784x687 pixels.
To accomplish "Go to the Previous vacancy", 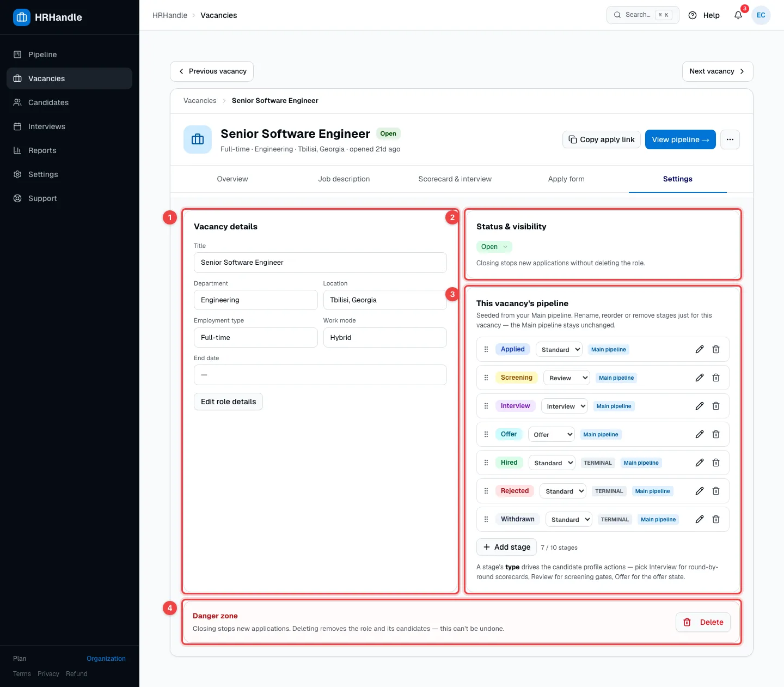I will coord(212,71).
